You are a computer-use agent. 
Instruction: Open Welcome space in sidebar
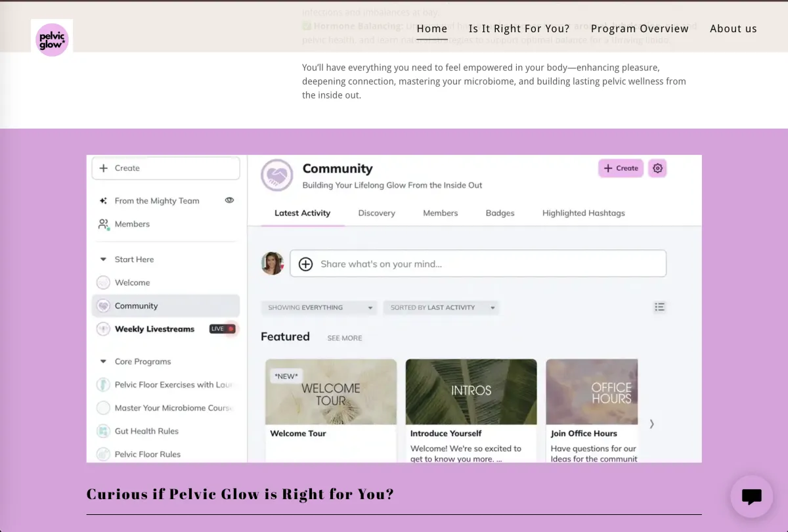tap(132, 282)
